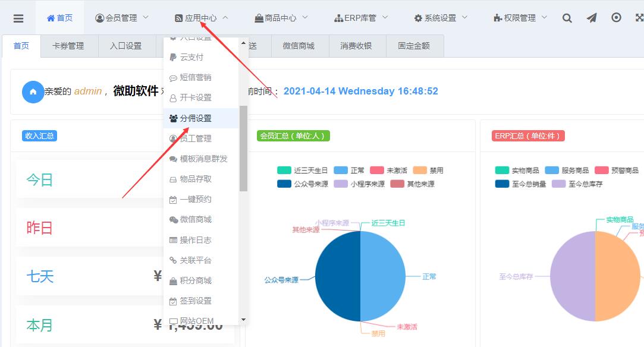Viewport: 644px width, 347px height.
Task: Click the 模板消息群发 chat icon
Action: point(173,159)
